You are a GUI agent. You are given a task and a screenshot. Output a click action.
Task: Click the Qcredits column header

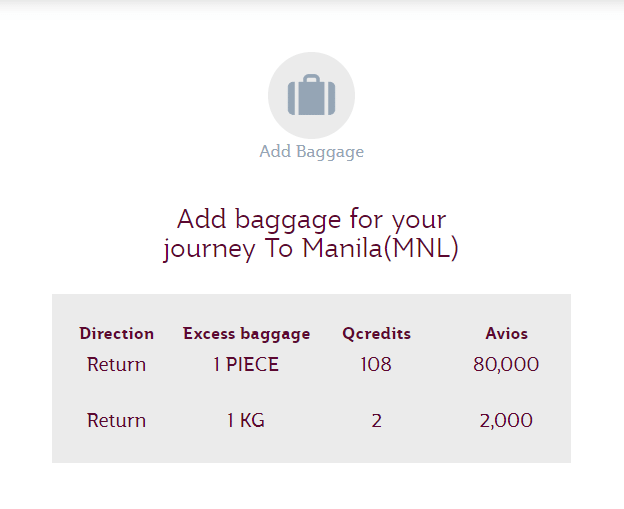coord(376,334)
